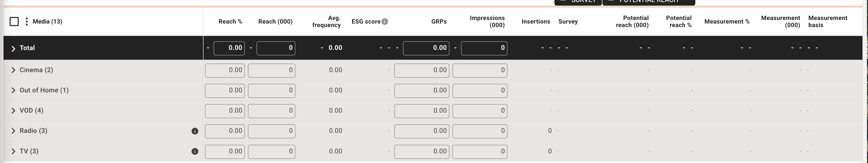Open the Total GRPs dropdown arrow
Image resolution: width=868 pixels, height=163 pixels.
pos(397,48)
